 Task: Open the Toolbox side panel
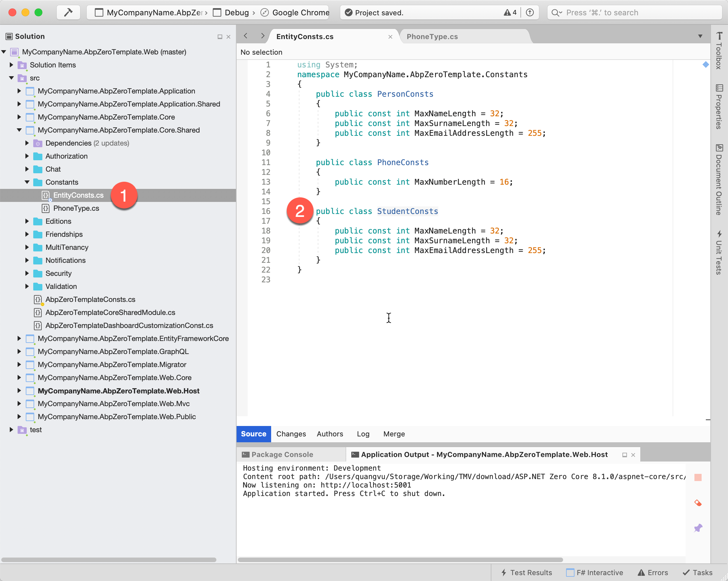click(x=719, y=50)
